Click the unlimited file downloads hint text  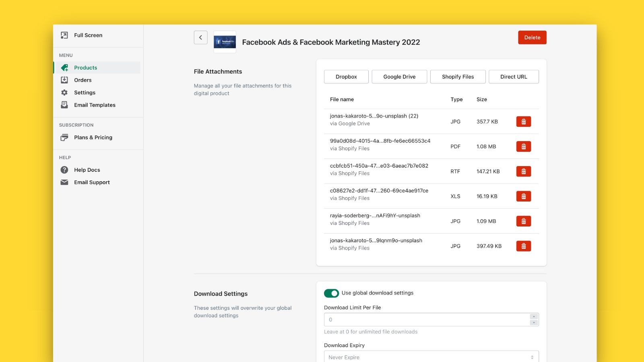coord(371,332)
